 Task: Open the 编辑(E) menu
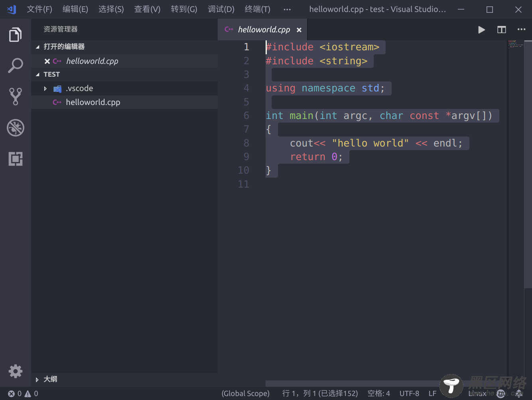pos(75,9)
